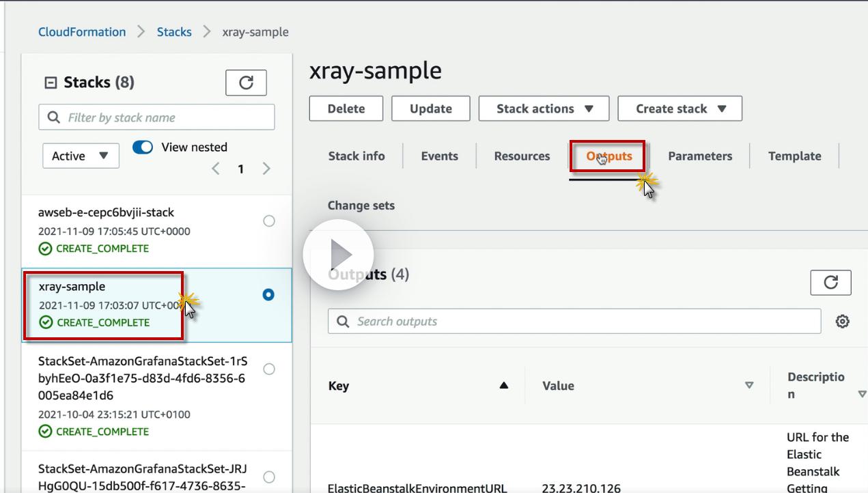Switch to the Events tab
This screenshot has width=868, height=493.
[x=440, y=156]
